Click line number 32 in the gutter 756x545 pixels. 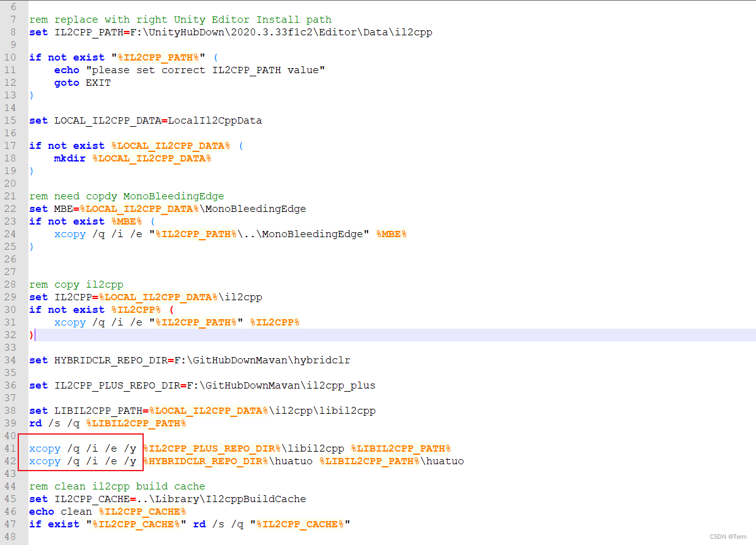10,335
